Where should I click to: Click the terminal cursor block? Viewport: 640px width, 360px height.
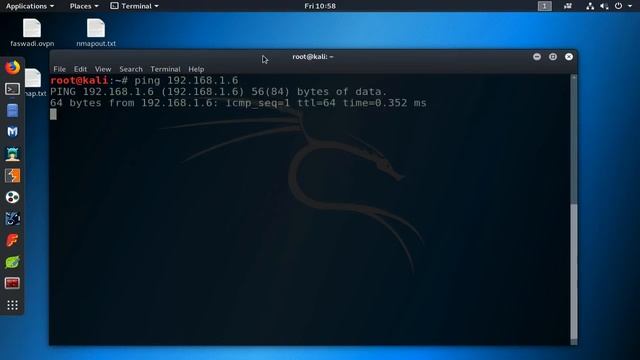click(x=53, y=115)
